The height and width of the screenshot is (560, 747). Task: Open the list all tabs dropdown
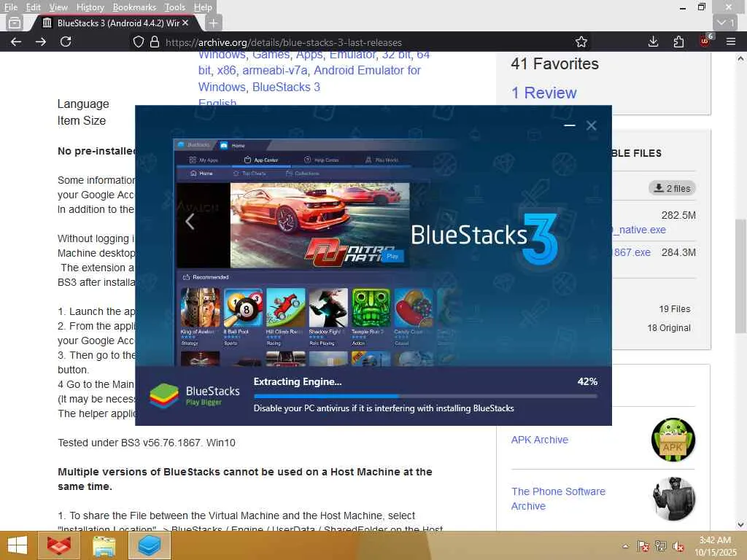[x=726, y=23]
